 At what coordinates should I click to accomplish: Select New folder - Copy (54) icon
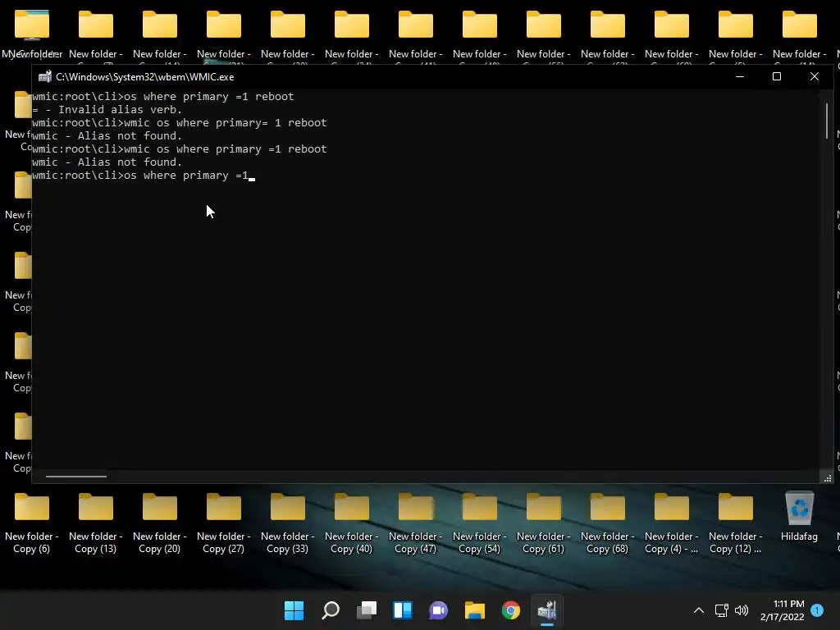(x=479, y=523)
